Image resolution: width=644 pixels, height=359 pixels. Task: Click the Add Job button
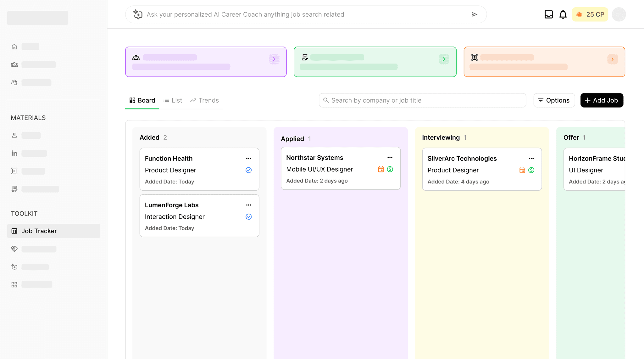[x=602, y=100]
